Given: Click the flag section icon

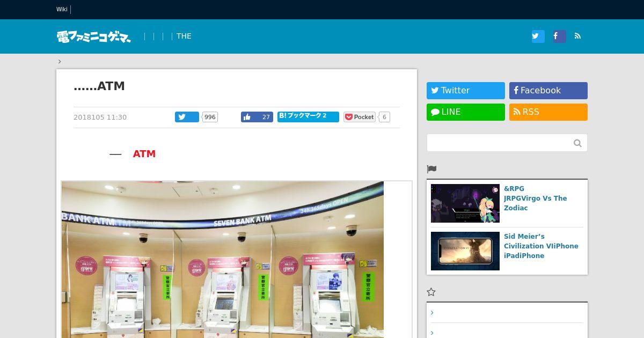Looking at the screenshot, I should [431, 169].
